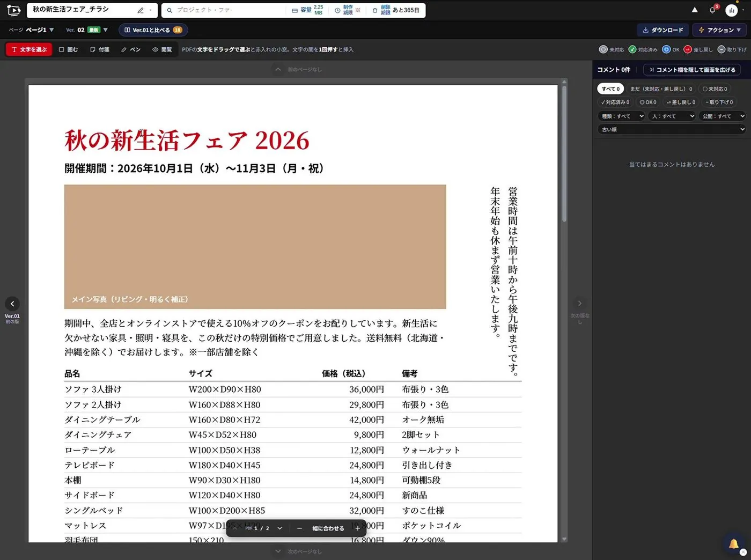Select the 文字を選ぶ text tool
The image size is (751, 560).
29,49
